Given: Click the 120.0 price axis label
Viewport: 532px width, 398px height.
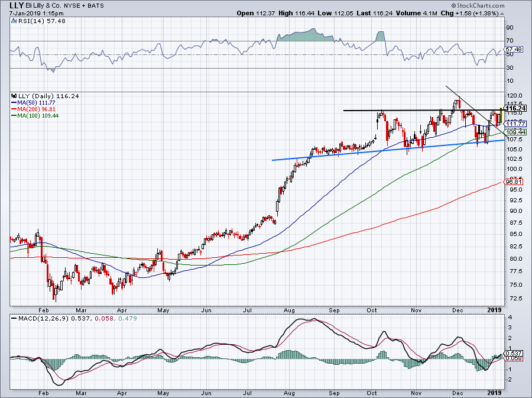Looking at the screenshot, I should click(x=515, y=96).
